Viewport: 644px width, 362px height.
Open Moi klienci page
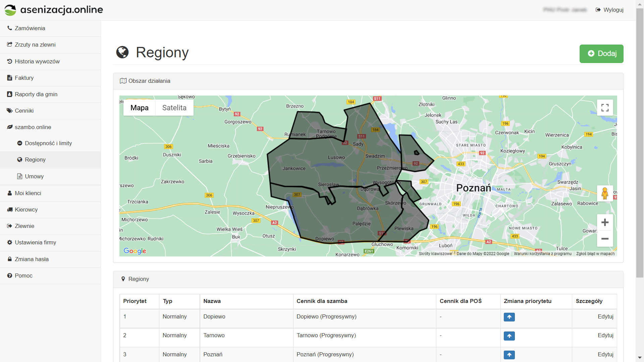pyautogui.click(x=50, y=193)
